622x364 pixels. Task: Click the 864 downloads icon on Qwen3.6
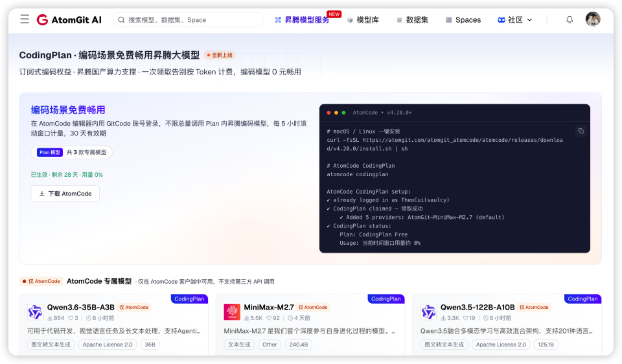coord(50,318)
